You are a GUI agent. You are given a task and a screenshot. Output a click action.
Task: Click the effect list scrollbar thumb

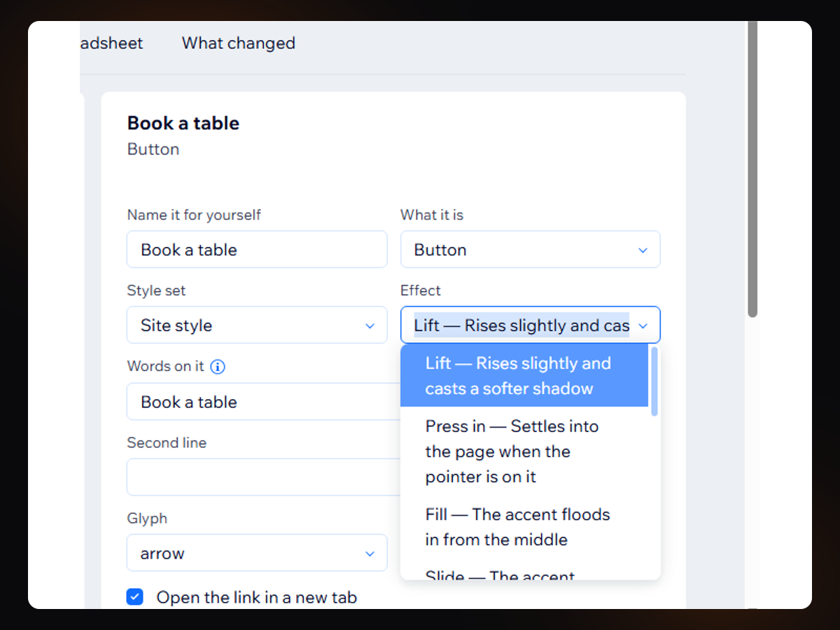[654, 381]
